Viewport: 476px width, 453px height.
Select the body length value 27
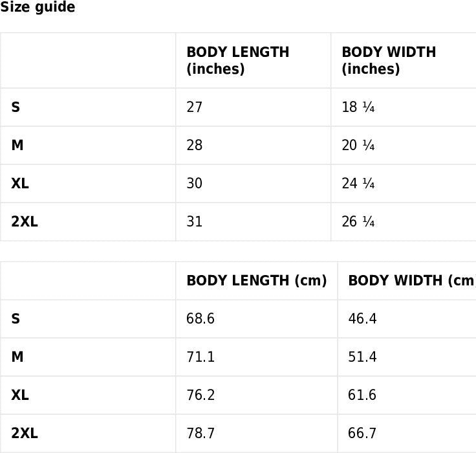point(194,107)
